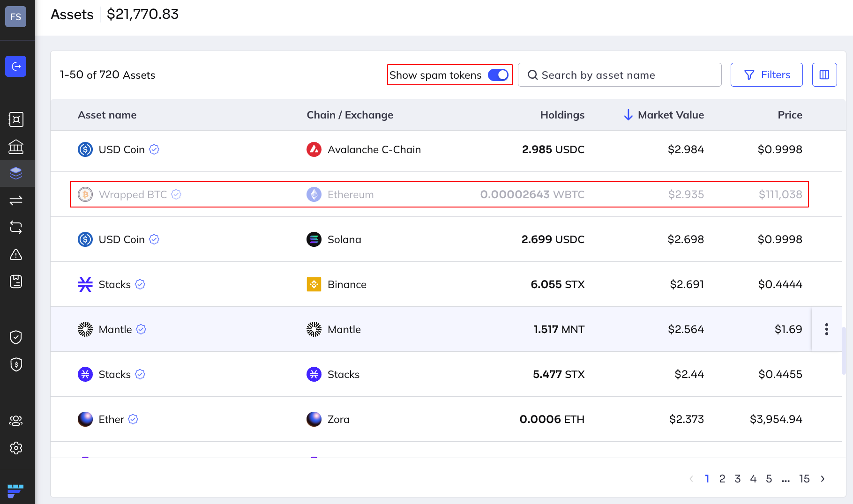The height and width of the screenshot is (504, 853).
Task: Click the transfer arrows sidebar icon
Action: pyautogui.click(x=16, y=200)
